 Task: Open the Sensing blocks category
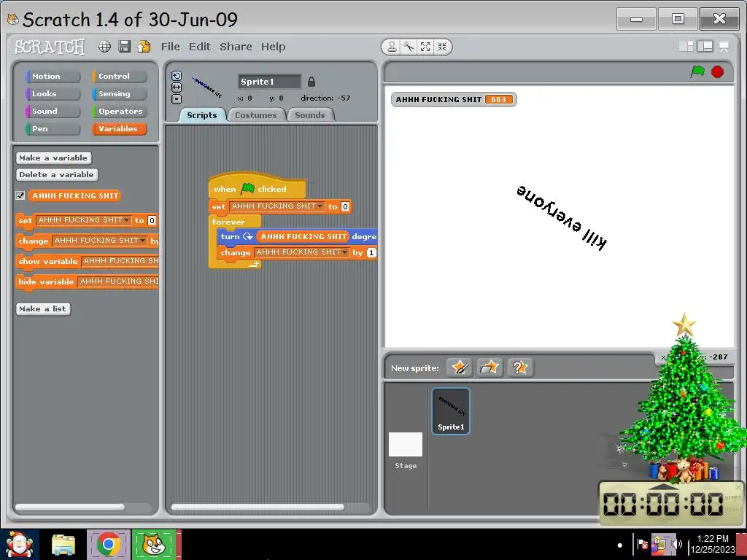pos(119,94)
